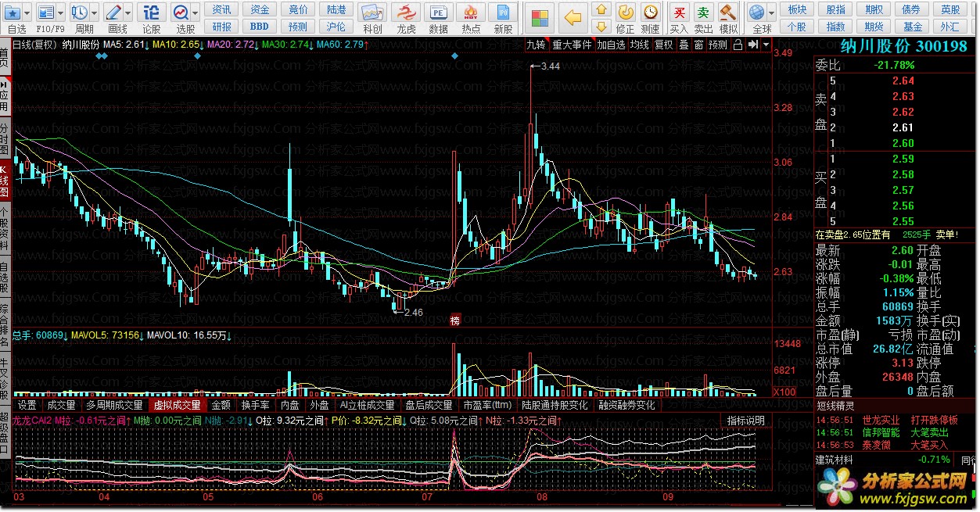980x512 pixels.
Task: Click the 新股 IPO icon
Action: coord(504,13)
